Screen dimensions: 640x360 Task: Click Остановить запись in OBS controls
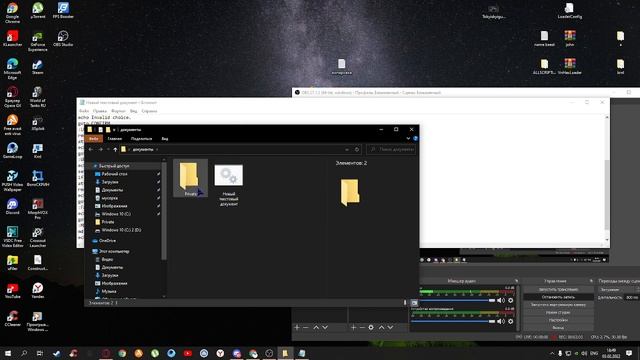click(558, 297)
